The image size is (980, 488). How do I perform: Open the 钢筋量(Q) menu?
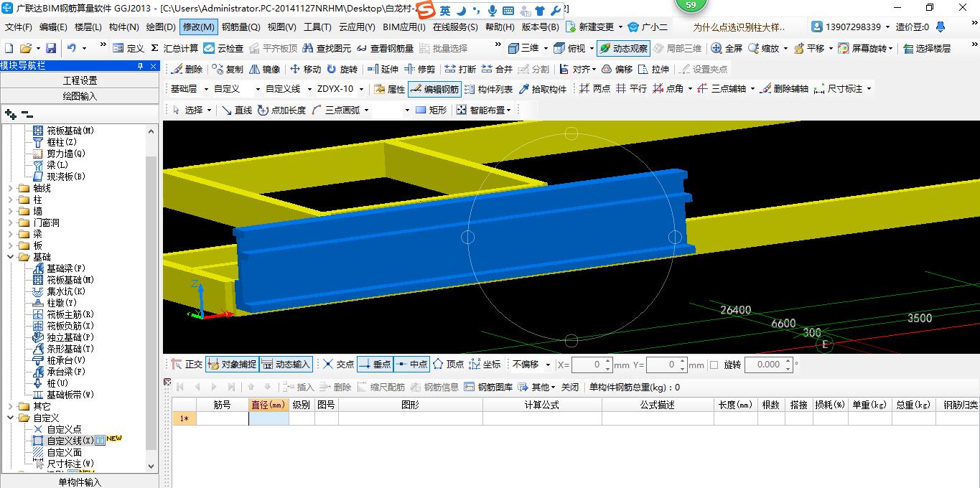coord(241,27)
